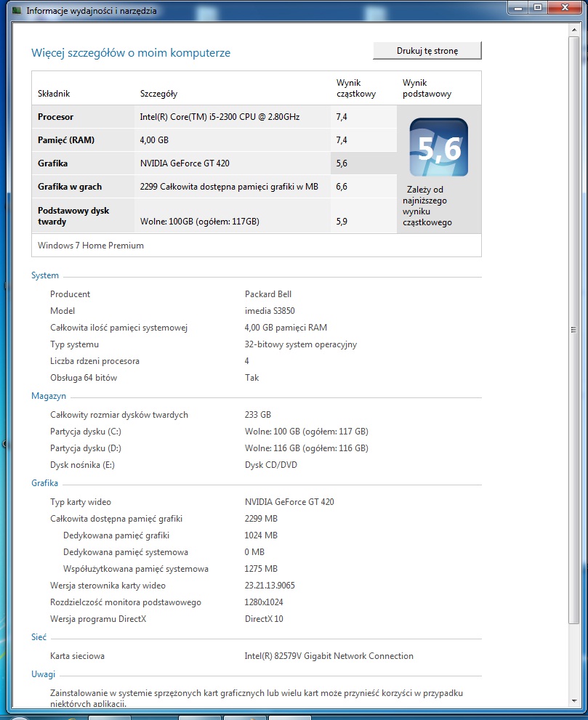Click the 5,6 base score badge
Screen dimensions: 588x720
(439, 147)
